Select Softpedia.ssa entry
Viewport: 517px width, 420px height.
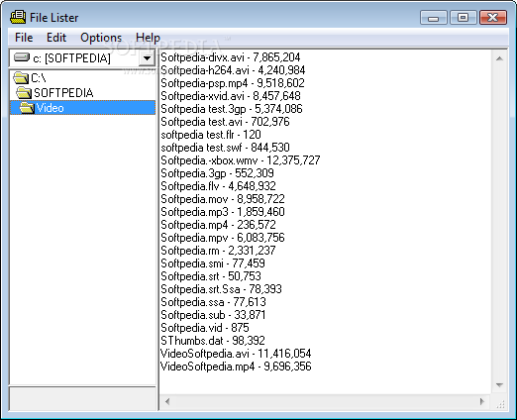pyautogui.click(x=213, y=302)
